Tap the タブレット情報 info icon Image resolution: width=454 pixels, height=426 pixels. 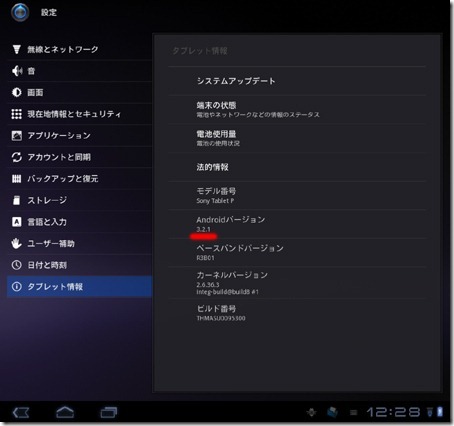coord(16,287)
